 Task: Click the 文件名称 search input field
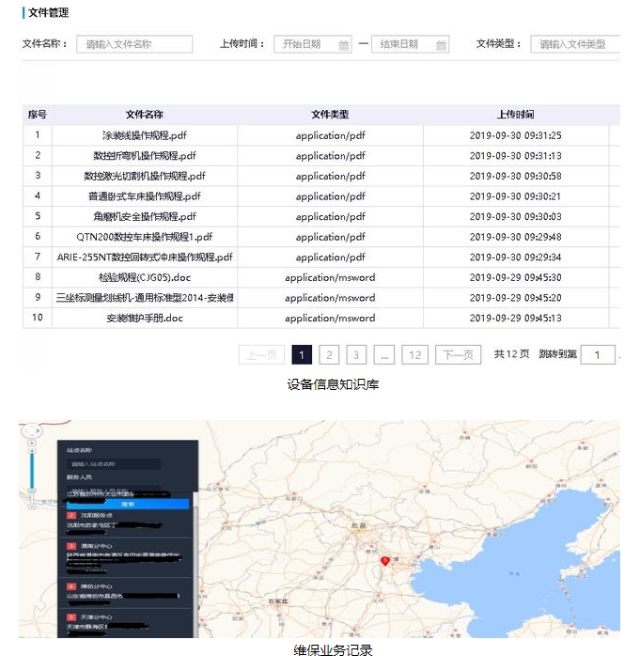point(134,44)
